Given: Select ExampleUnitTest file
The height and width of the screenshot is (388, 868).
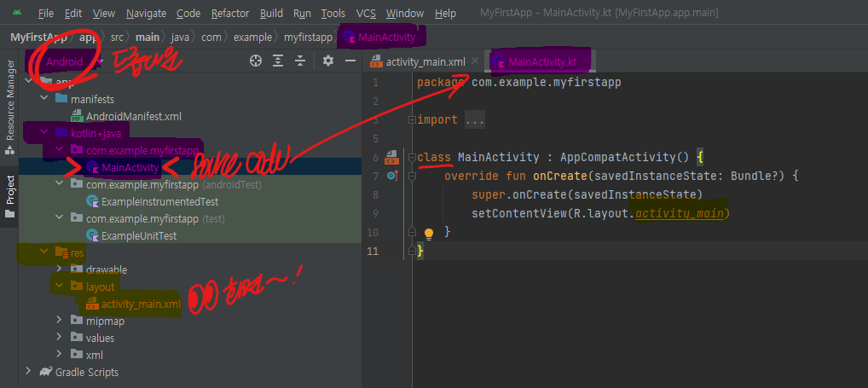Looking at the screenshot, I should (139, 236).
